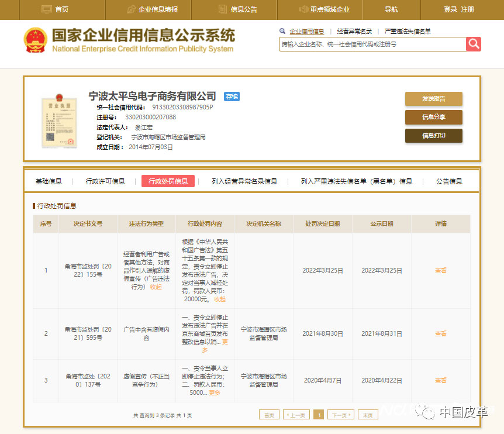Click the business license thumbnail
The width and height of the screenshot is (504, 434).
tap(60, 121)
